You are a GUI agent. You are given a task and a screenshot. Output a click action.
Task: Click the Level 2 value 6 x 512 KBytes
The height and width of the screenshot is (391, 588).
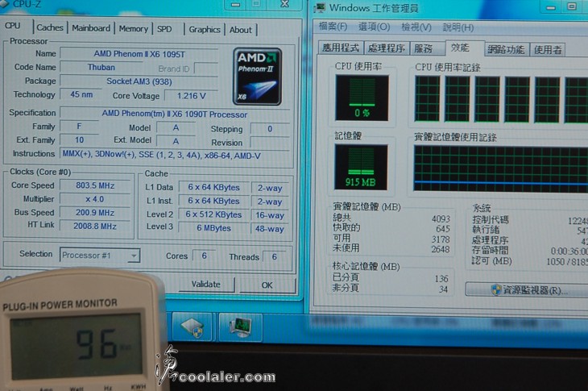coord(213,214)
